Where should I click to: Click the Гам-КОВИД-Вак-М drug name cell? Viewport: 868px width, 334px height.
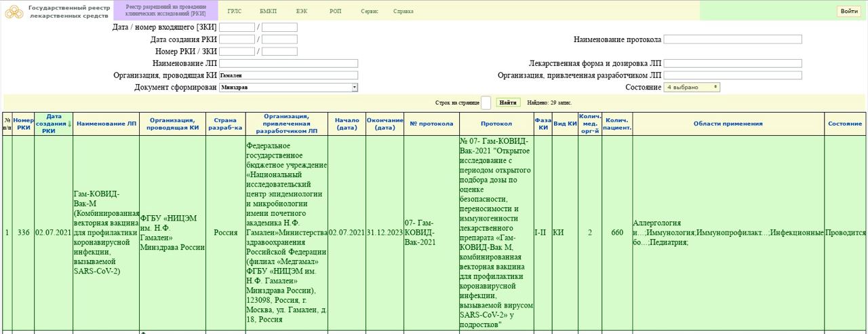coord(106,233)
